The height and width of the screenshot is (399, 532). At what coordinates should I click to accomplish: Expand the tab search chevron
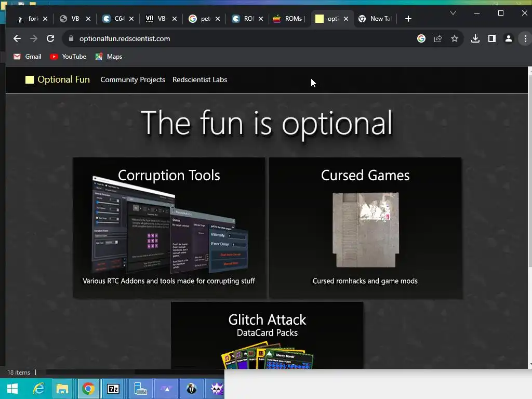click(453, 13)
